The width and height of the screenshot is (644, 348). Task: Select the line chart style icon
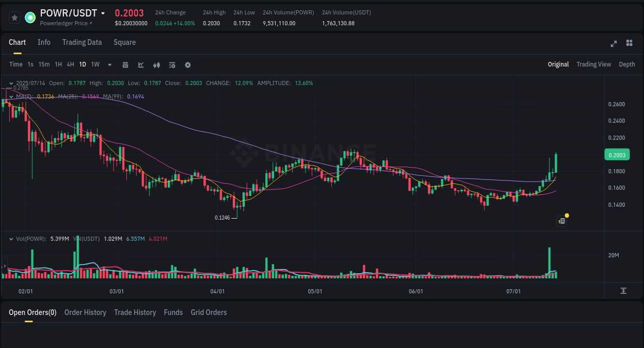(x=141, y=65)
